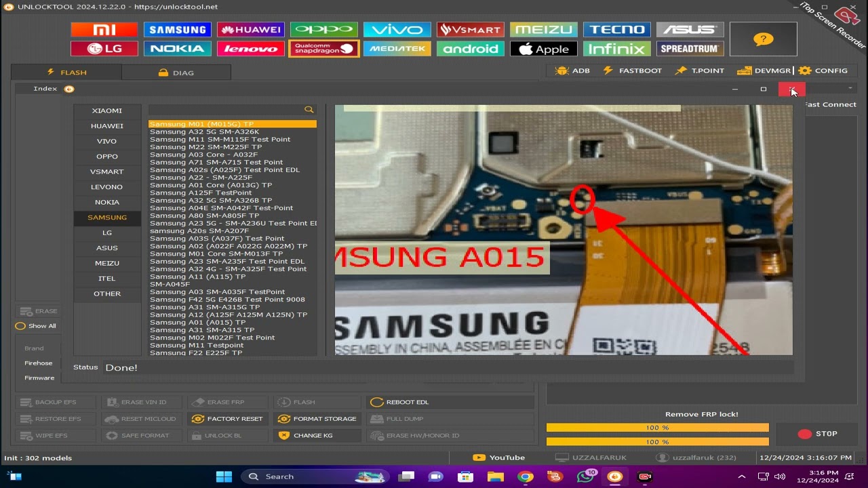Choose the MEIZU brand logo tile
This screenshot has height=488, width=868.
click(543, 30)
